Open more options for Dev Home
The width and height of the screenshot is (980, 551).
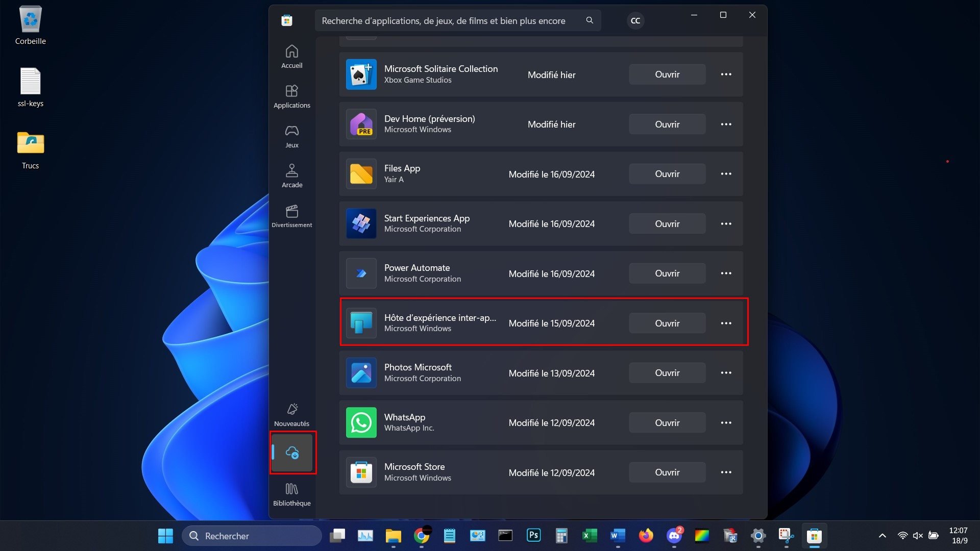(726, 124)
